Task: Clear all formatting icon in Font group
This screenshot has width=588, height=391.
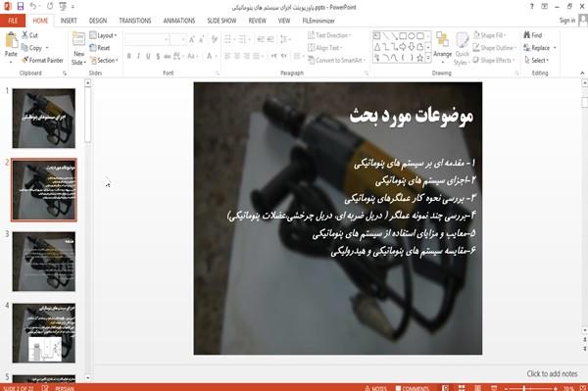Action: (x=215, y=39)
